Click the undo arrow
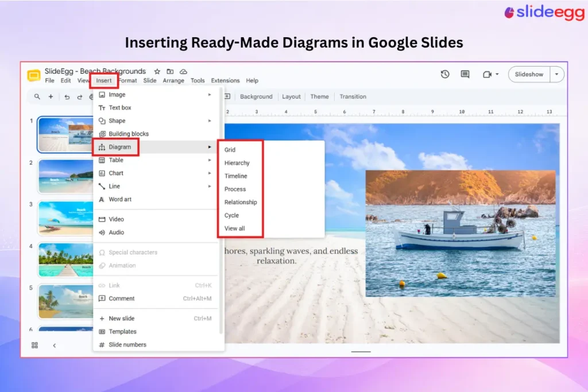Screen dimensions: 588x392 (67, 97)
